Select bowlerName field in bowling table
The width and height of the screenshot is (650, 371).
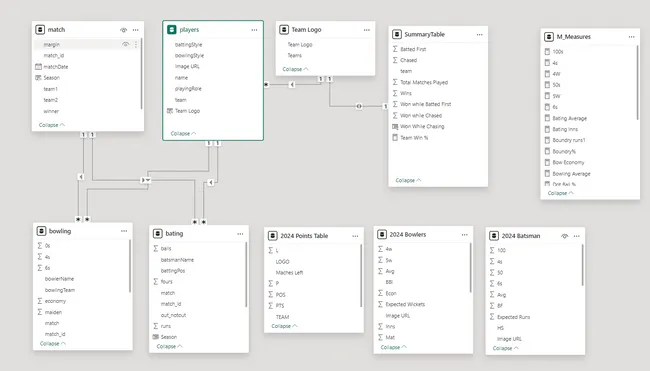point(59,279)
